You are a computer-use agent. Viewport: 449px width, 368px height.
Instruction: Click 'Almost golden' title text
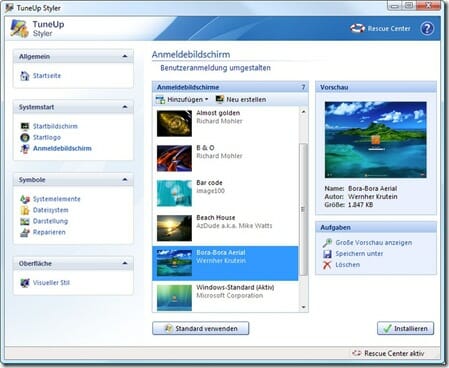pyautogui.click(x=218, y=113)
